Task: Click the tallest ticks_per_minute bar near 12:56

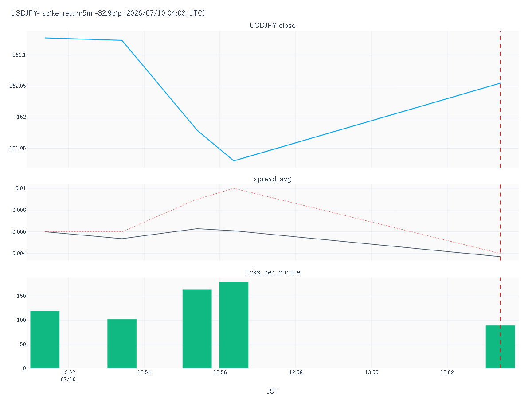Action: (234, 325)
